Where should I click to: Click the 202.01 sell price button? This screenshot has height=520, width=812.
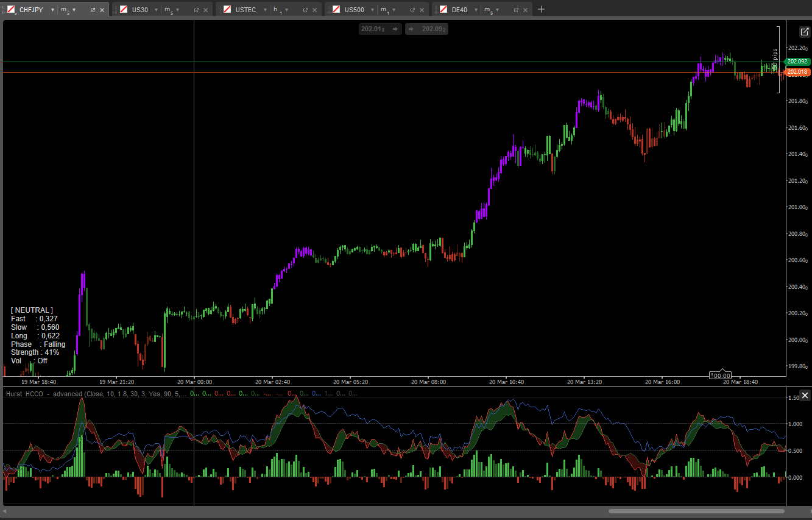click(380, 29)
